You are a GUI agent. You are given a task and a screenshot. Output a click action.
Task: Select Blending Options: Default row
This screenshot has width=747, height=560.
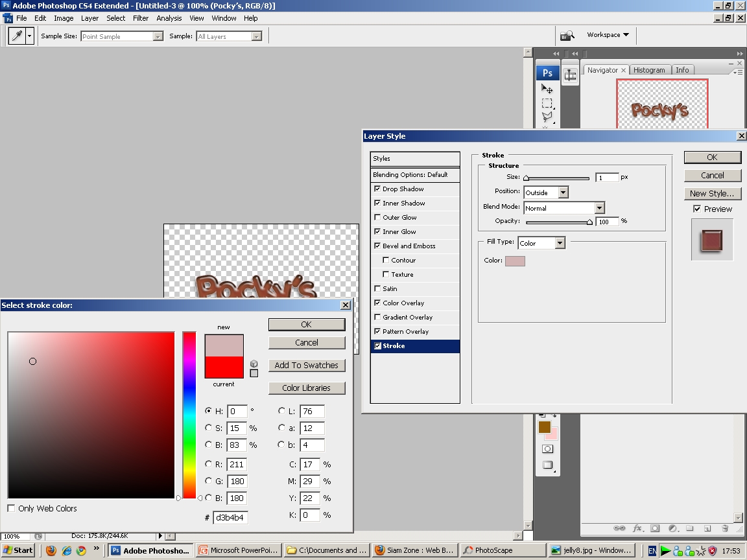click(415, 175)
